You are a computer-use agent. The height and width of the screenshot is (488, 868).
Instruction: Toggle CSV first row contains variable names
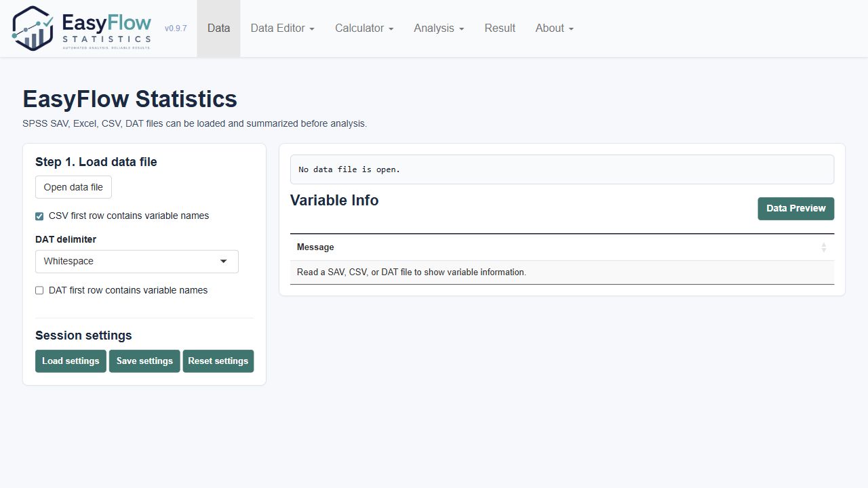click(39, 216)
